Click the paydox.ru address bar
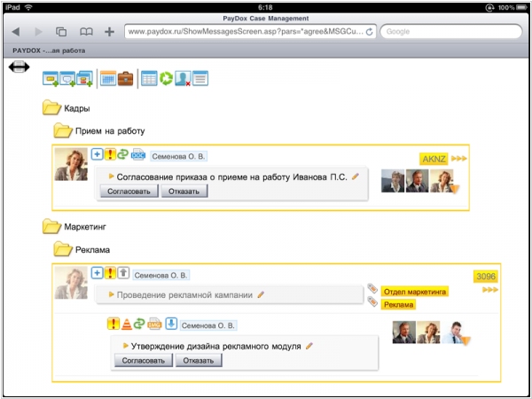The image size is (532, 399). coord(250,32)
